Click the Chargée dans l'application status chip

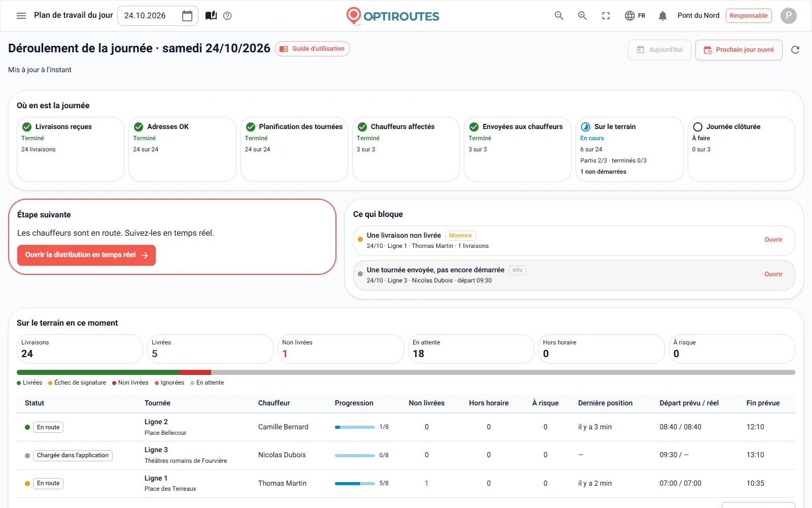pos(73,456)
